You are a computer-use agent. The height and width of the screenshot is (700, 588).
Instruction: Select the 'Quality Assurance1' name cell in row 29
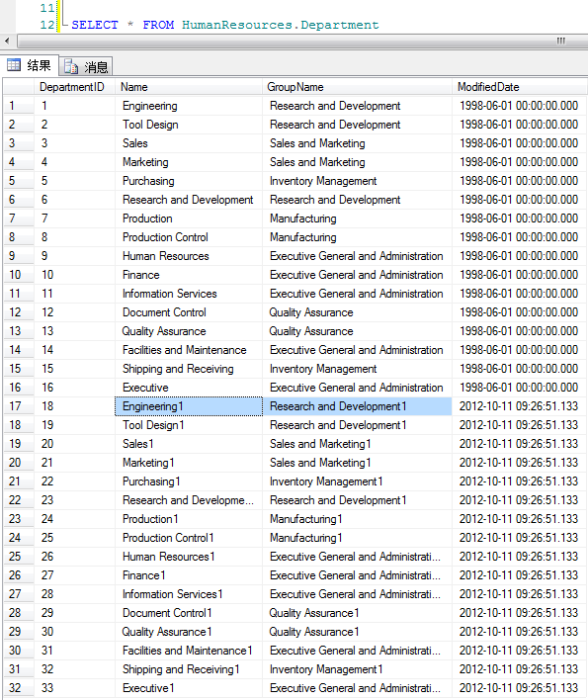point(189,632)
